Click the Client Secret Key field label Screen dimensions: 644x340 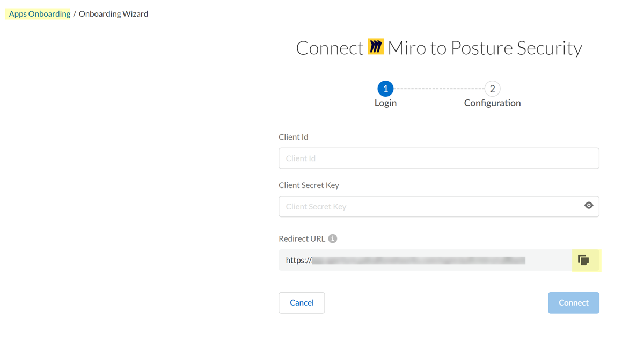click(309, 185)
